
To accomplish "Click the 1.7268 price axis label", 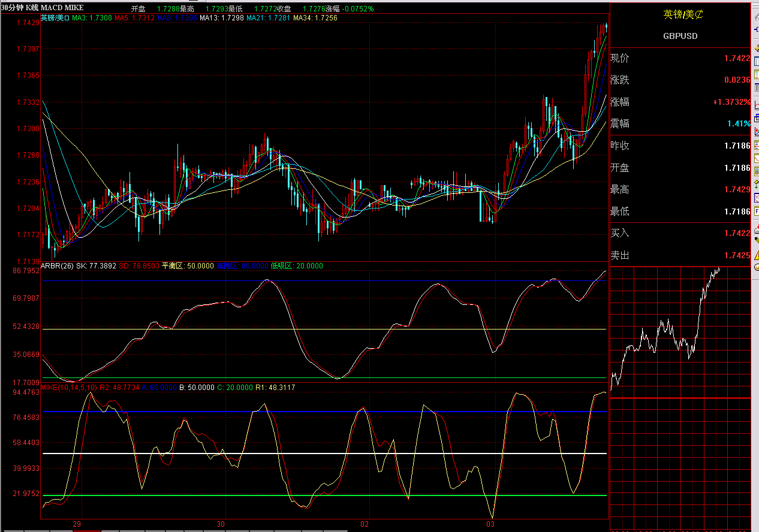I will [x=28, y=155].
